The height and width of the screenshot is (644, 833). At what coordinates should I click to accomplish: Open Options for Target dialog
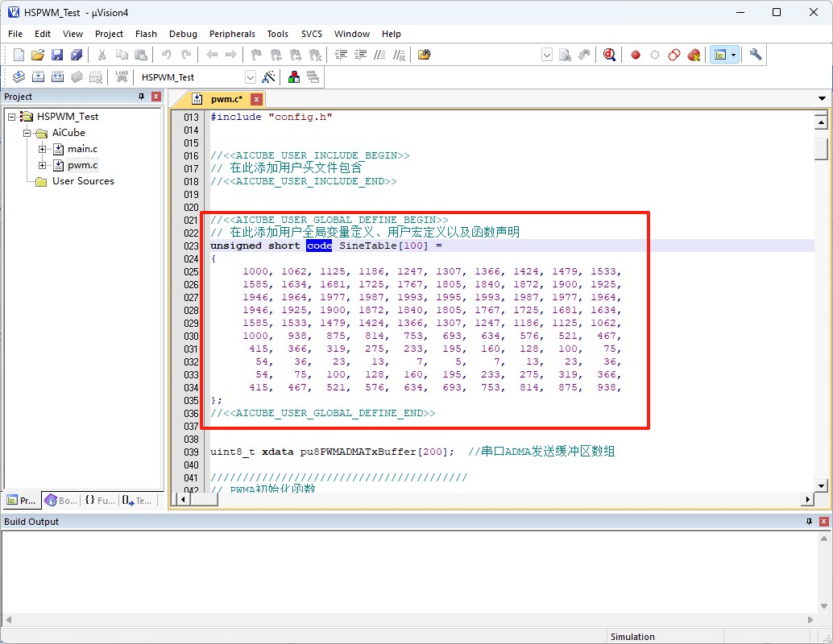coord(268,76)
